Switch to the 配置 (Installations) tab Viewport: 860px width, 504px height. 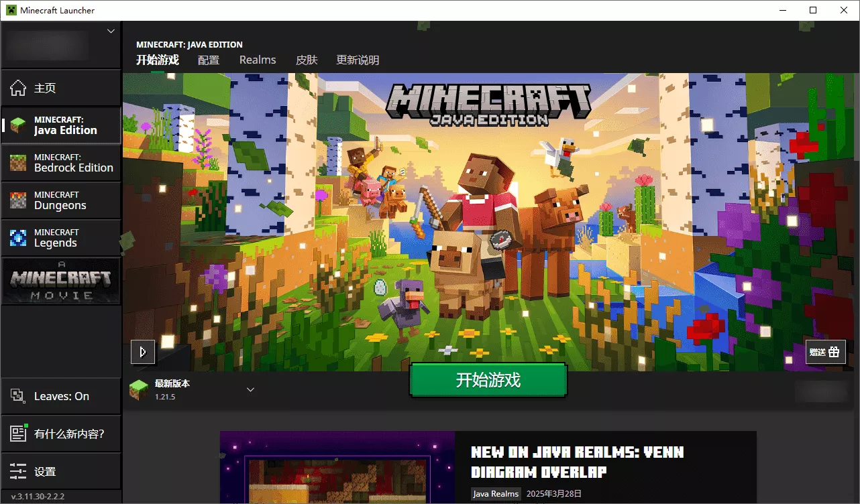pyautogui.click(x=209, y=60)
